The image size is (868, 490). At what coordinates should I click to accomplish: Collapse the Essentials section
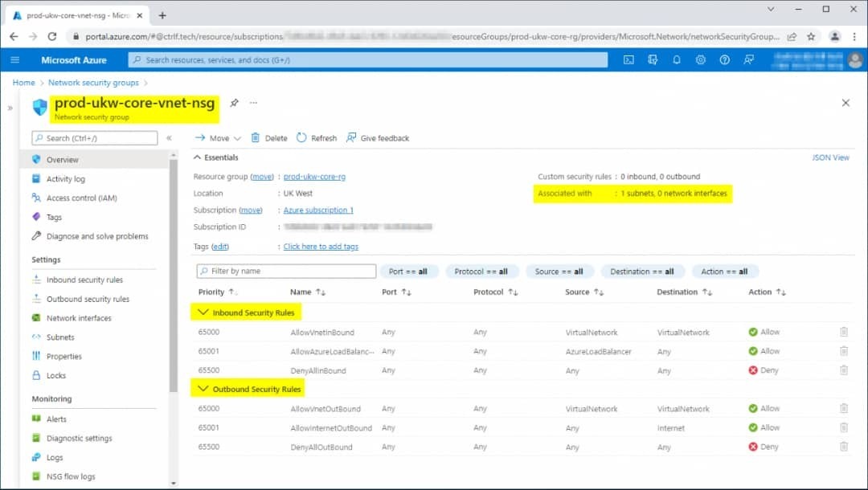[x=216, y=157]
